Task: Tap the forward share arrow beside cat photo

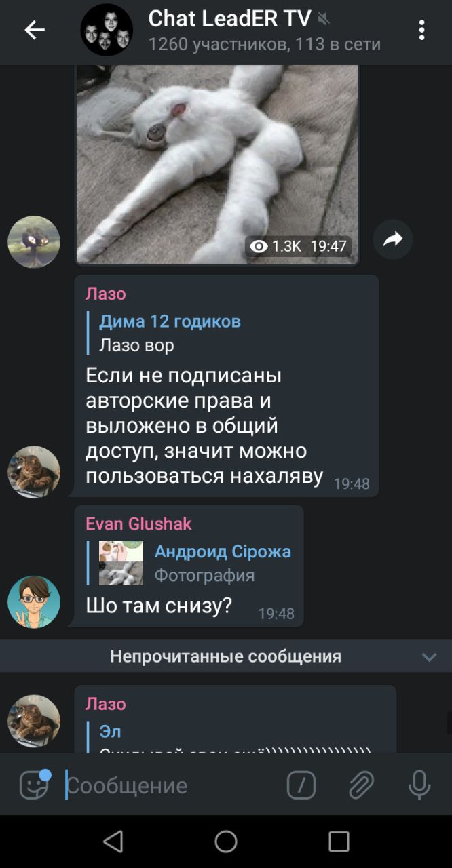Action: point(393,239)
